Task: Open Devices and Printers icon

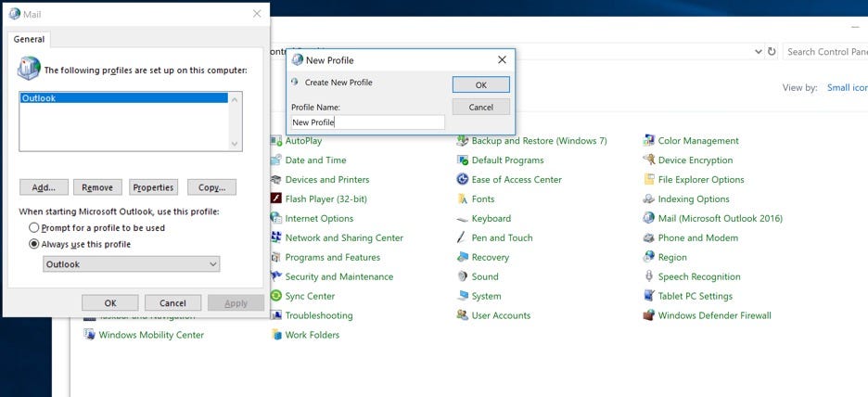Action: click(276, 179)
